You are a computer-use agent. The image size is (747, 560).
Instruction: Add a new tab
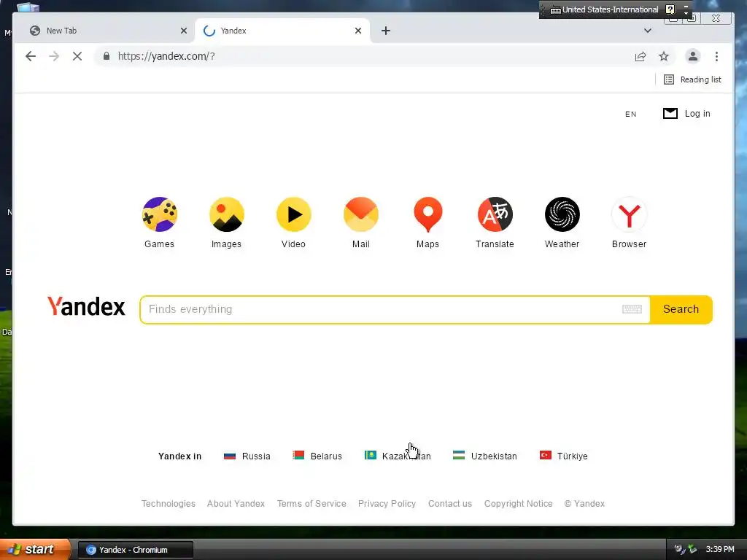[386, 31]
